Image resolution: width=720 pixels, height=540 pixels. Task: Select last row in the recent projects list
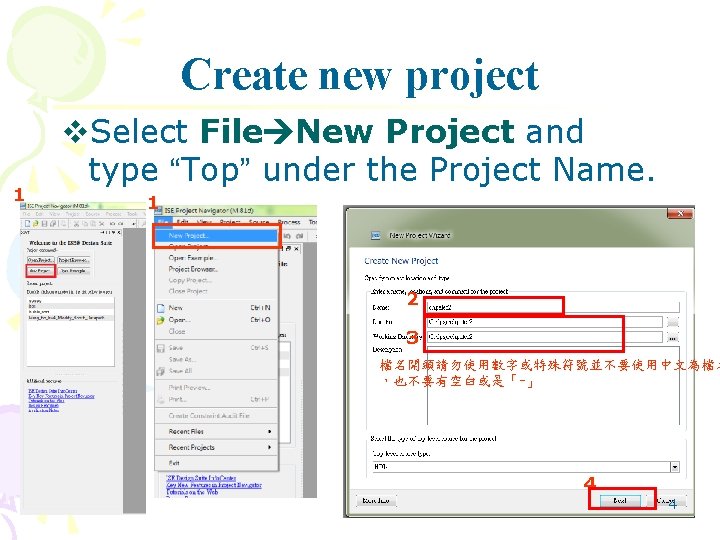tap(70, 318)
